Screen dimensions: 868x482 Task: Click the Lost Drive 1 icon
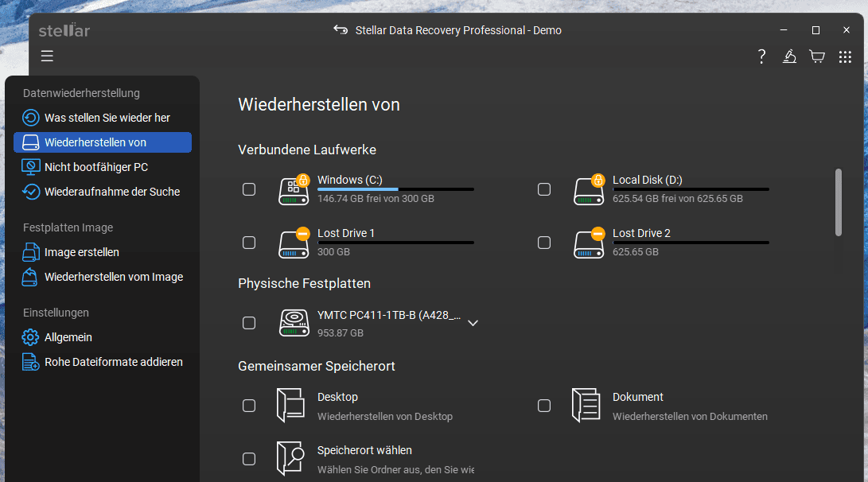(294, 243)
